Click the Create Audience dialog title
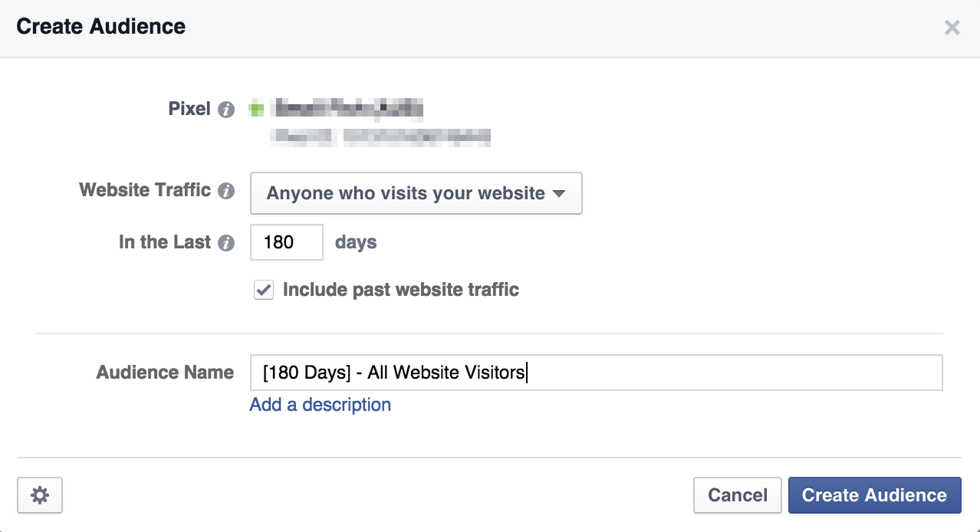The width and height of the screenshot is (980, 532). 101,27
